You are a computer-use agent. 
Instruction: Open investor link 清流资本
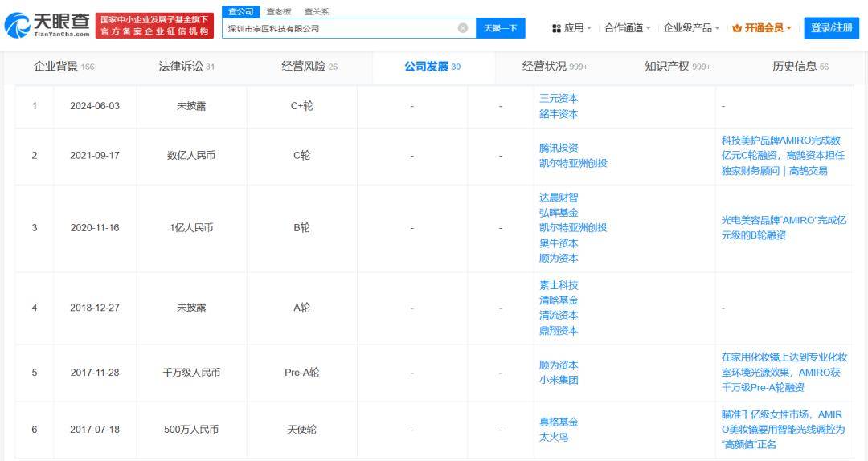(559, 315)
